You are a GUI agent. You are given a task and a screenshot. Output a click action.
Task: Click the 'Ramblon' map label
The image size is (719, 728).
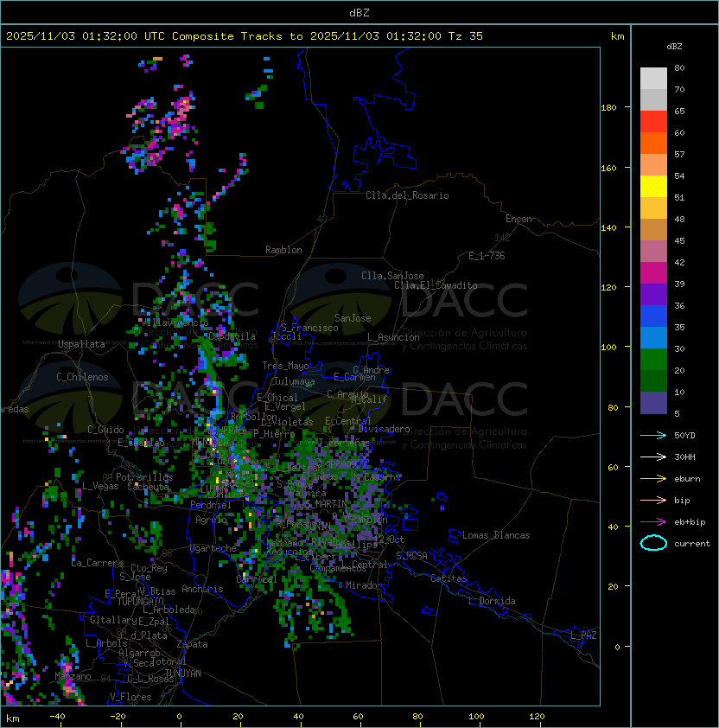[x=283, y=250]
